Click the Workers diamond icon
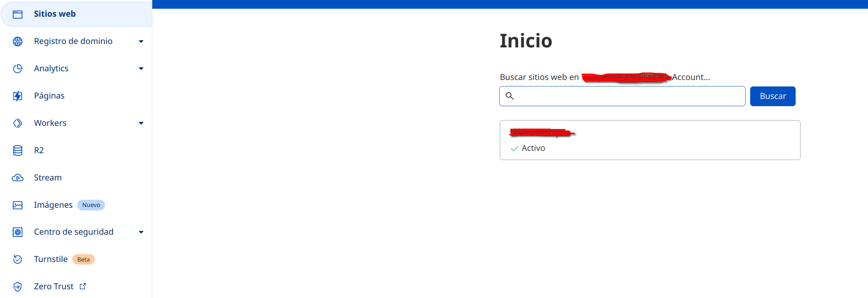Screen dimensions: 868x298 [x=17, y=123]
